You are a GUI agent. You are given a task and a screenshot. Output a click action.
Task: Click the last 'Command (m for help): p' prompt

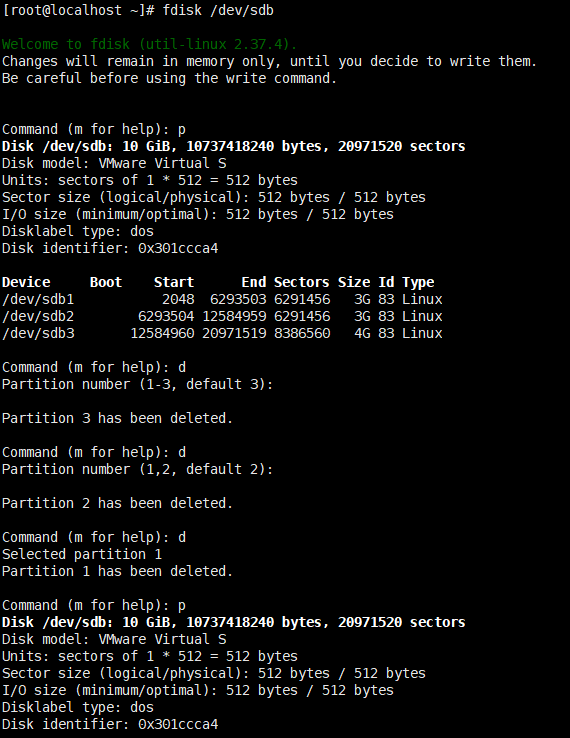tap(94, 605)
